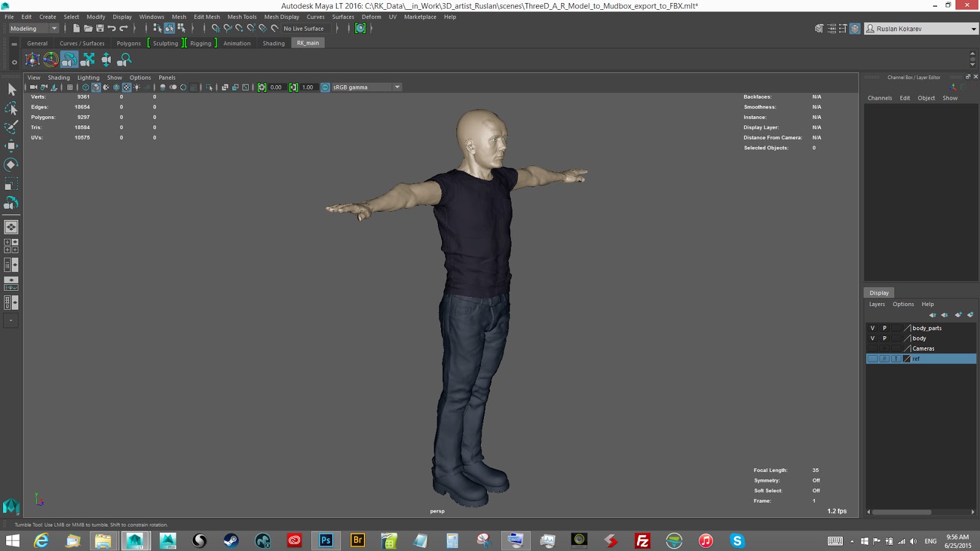
Task: Switch to the Polygons shelf tab
Action: [x=129, y=43]
